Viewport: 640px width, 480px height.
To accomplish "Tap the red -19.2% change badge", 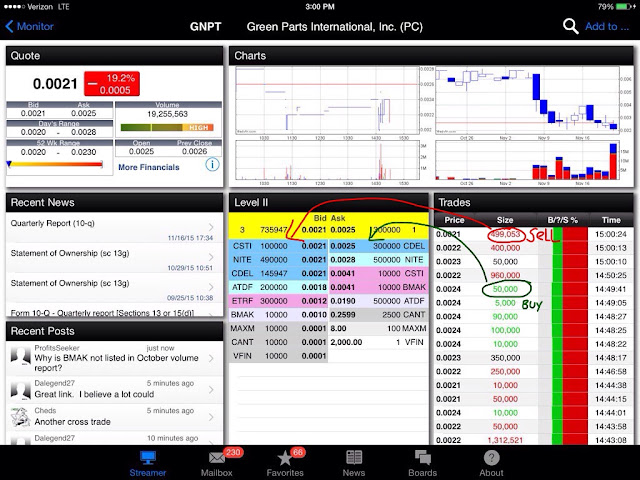I will tap(112, 84).
